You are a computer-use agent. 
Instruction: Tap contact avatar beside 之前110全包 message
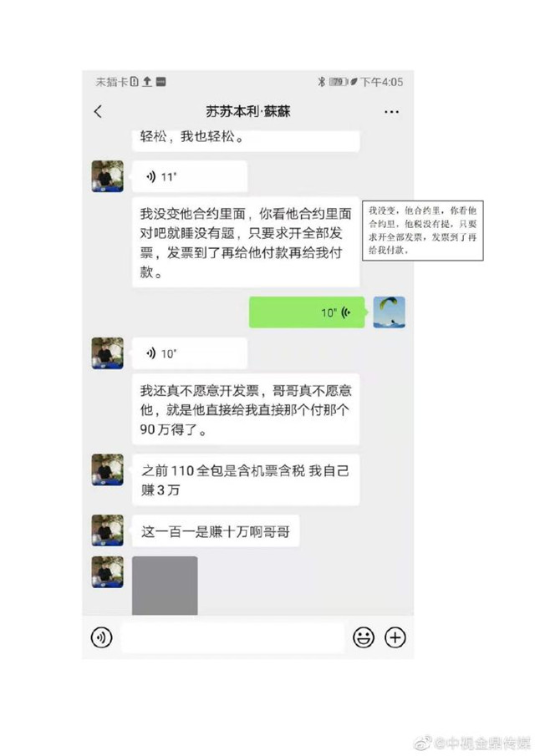108,469
